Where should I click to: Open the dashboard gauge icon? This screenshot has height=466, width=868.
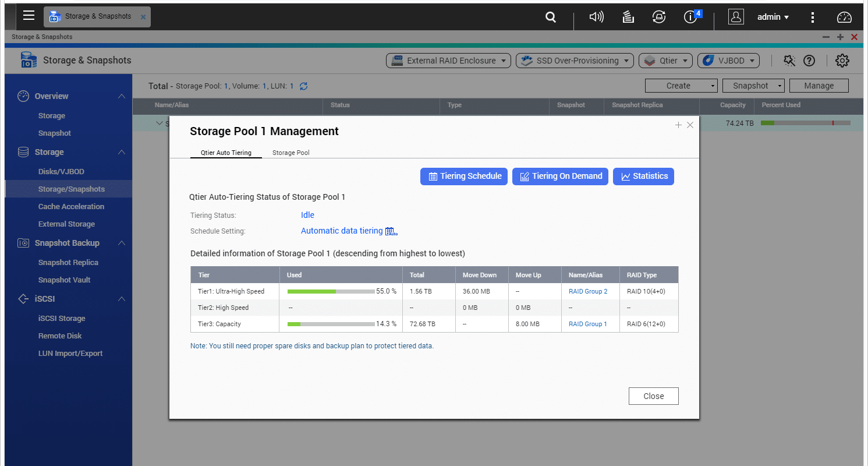click(x=844, y=17)
